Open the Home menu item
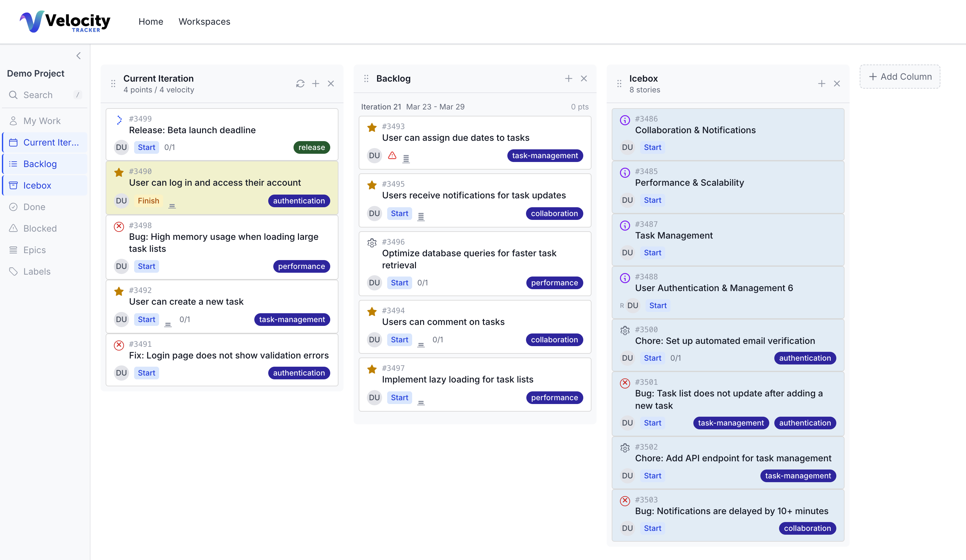The width and height of the screenshot is (966, 560). click(151, 22)
